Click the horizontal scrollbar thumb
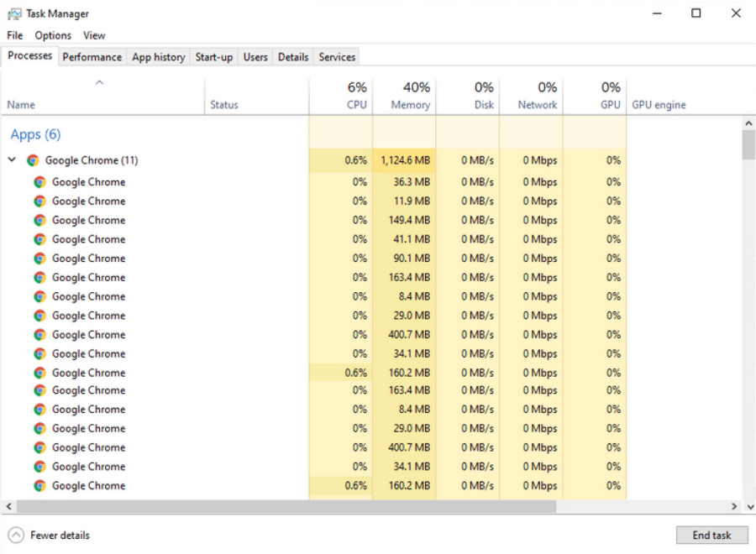This screenshot has height=554, width=756. coord(286,506)
